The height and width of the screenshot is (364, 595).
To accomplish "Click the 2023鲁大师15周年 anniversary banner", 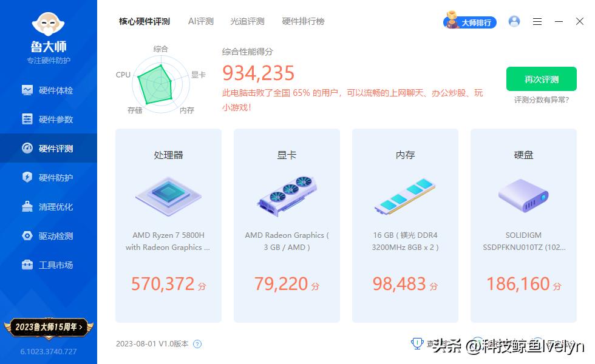I will point(49,327).
